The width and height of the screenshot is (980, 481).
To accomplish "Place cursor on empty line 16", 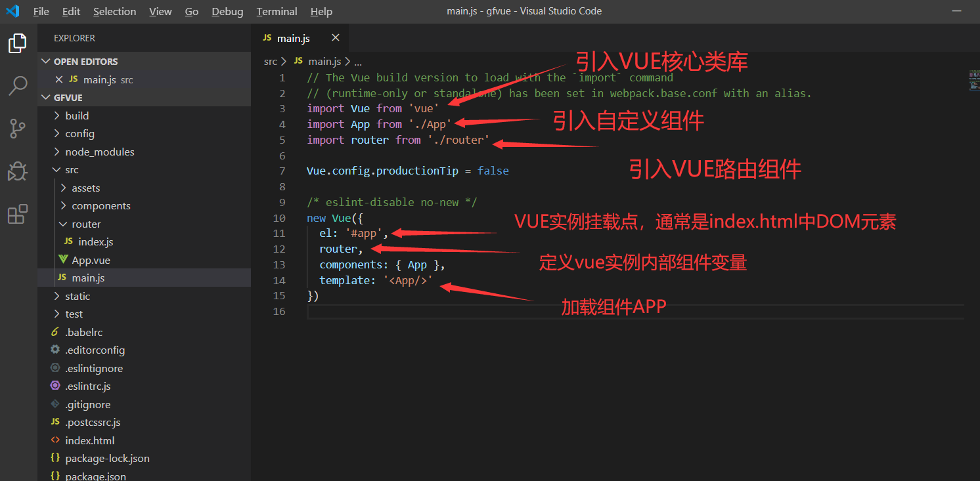I will [x=635, y=311].
